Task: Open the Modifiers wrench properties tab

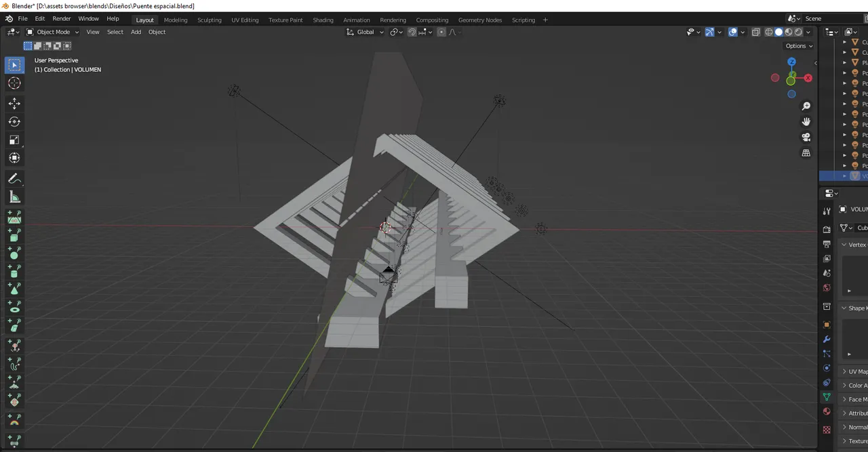Action: pos(827,339)
